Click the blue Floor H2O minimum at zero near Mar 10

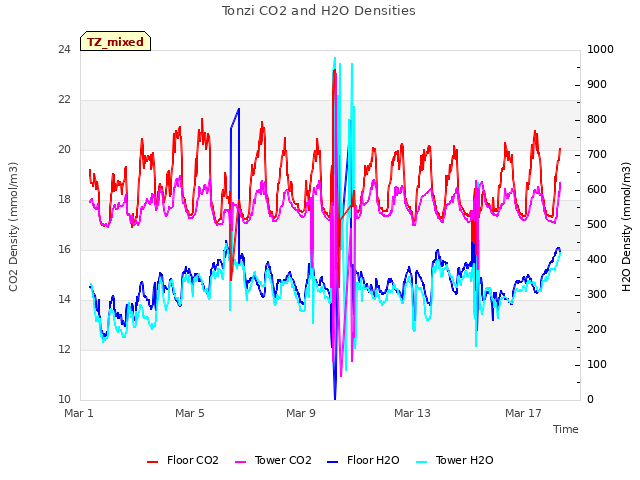[x=335, y=397]
